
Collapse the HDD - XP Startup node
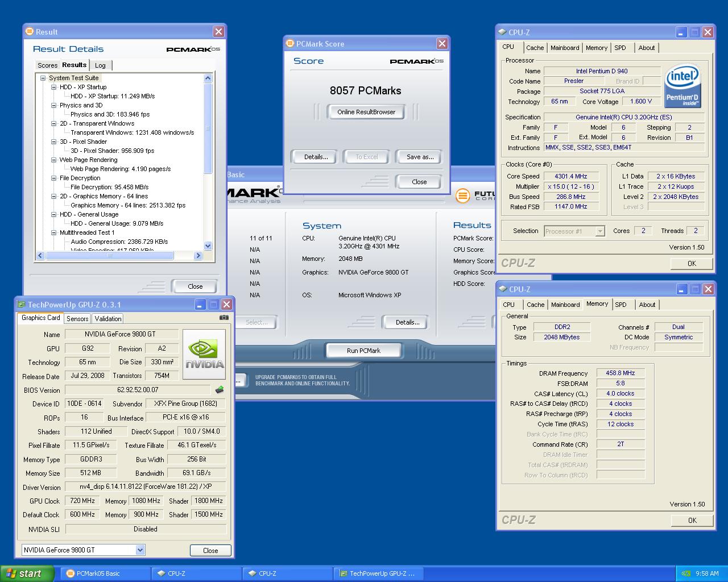click(x=54, y=88)
